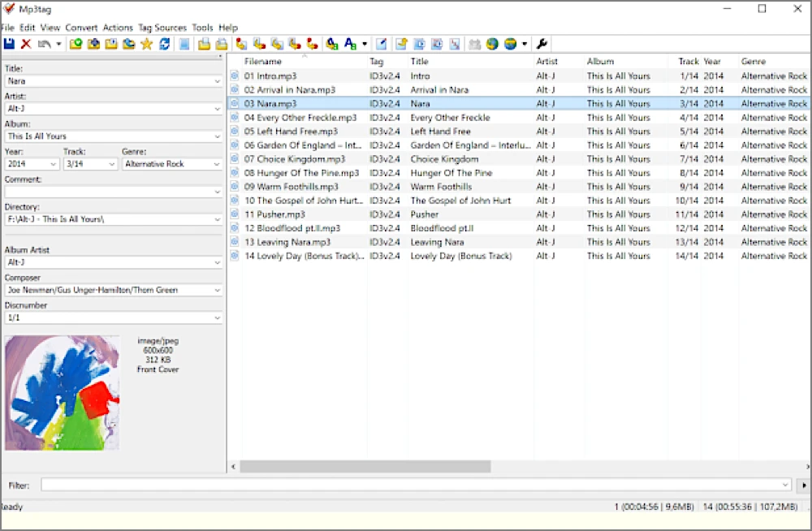Sort the list by the Title column header
This screenshot has width=812, height=531.
point(471,61)
